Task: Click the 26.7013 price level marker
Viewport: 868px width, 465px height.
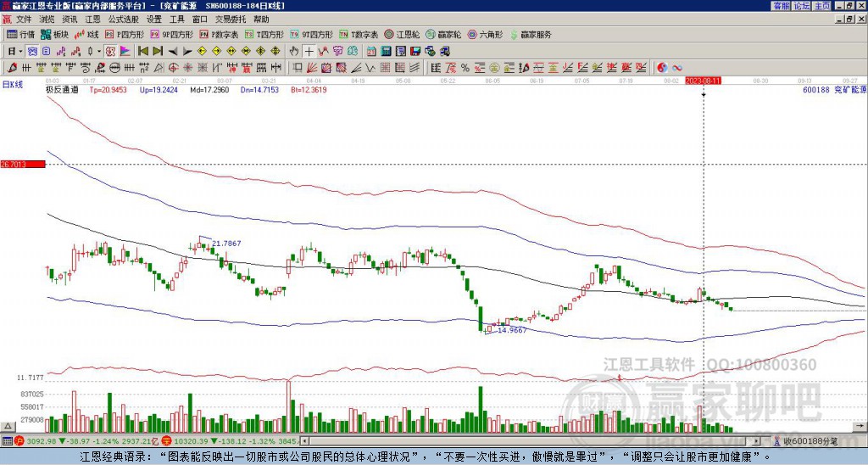Action: [22, 165]
